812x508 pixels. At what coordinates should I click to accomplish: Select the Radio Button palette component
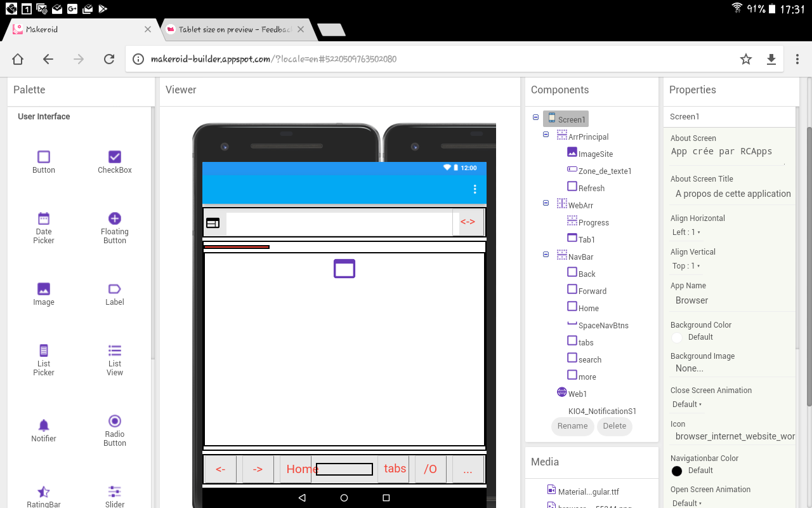[115, 430]
